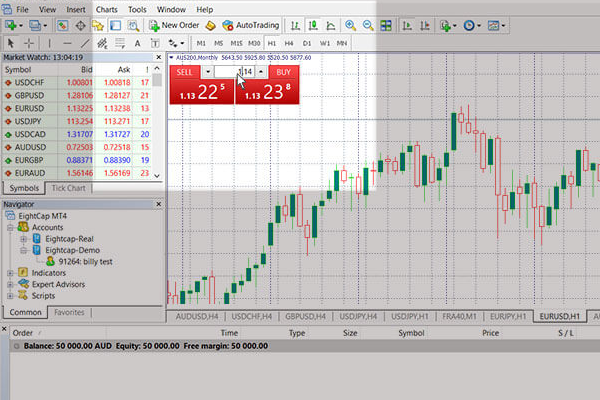Zoom in on the chart

[351, 24]
